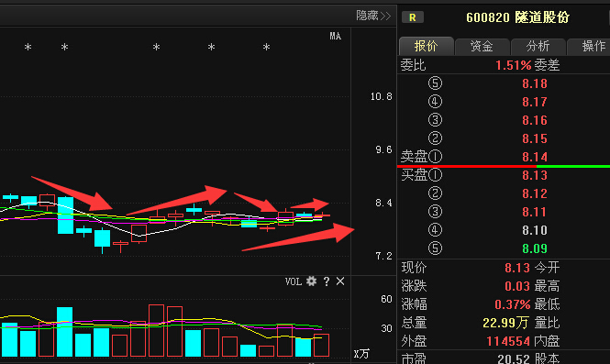The height and width of the screenshot is (364, 610).
Task: Close the VOL indicator panel
Action: tap(340, 281)
